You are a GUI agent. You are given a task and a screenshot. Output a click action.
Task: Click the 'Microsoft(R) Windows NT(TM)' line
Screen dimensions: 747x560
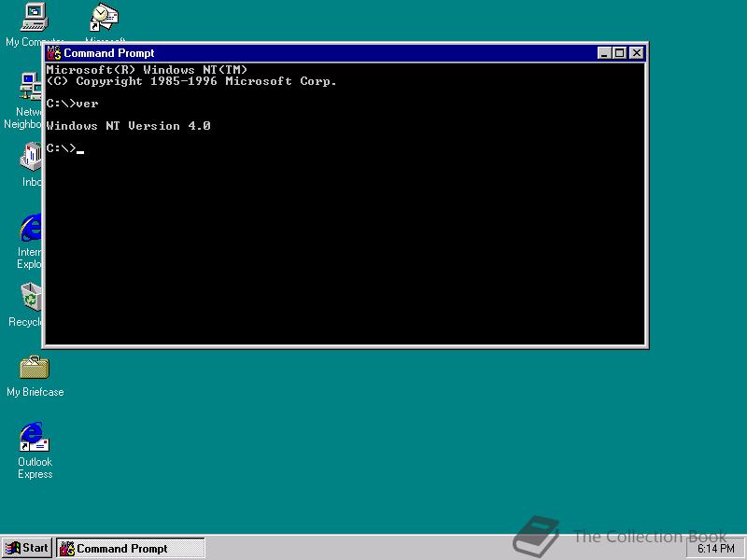tap(147, 70)
